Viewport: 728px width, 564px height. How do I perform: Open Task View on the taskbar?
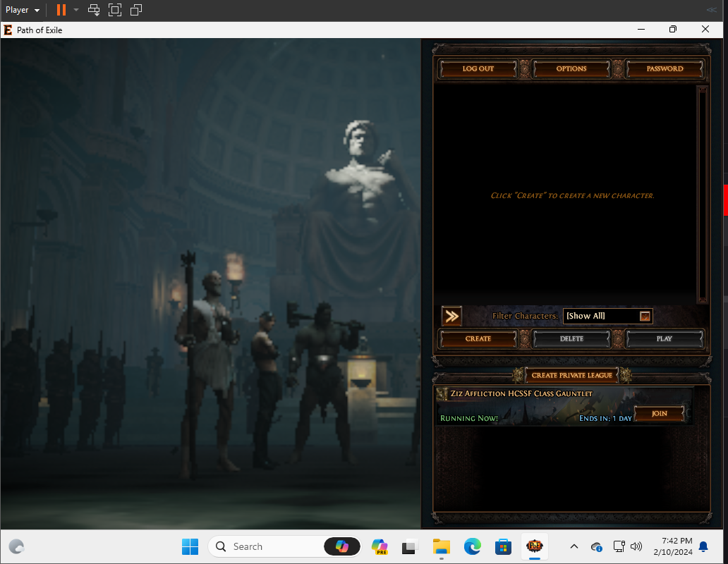tap(409, 546)
